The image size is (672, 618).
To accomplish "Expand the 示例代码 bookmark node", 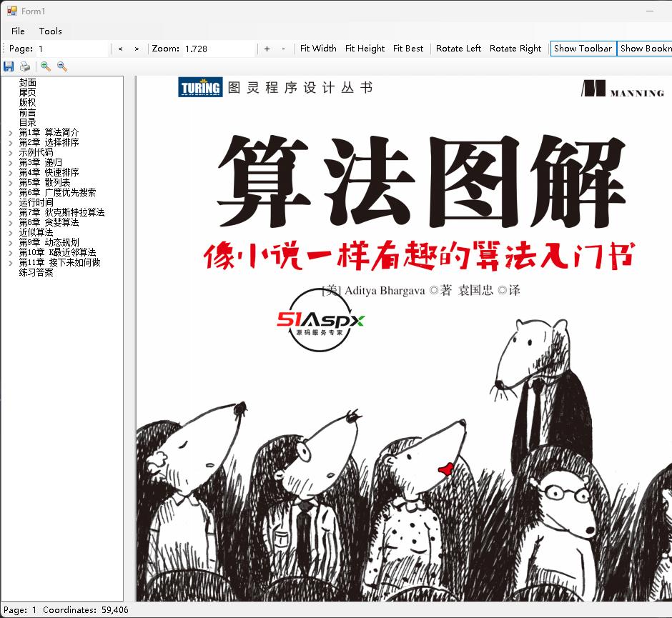I will [x=11, y=153].
